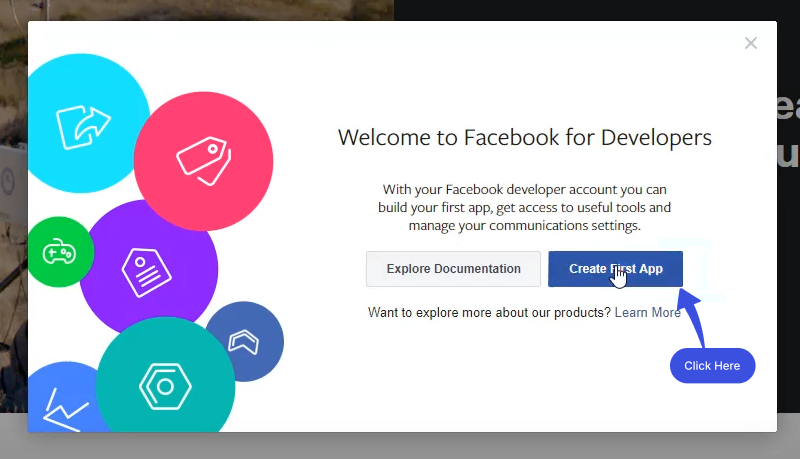Open Explore Documentation
This screenshot has width=800, height=459.
[x=453, y=269]
